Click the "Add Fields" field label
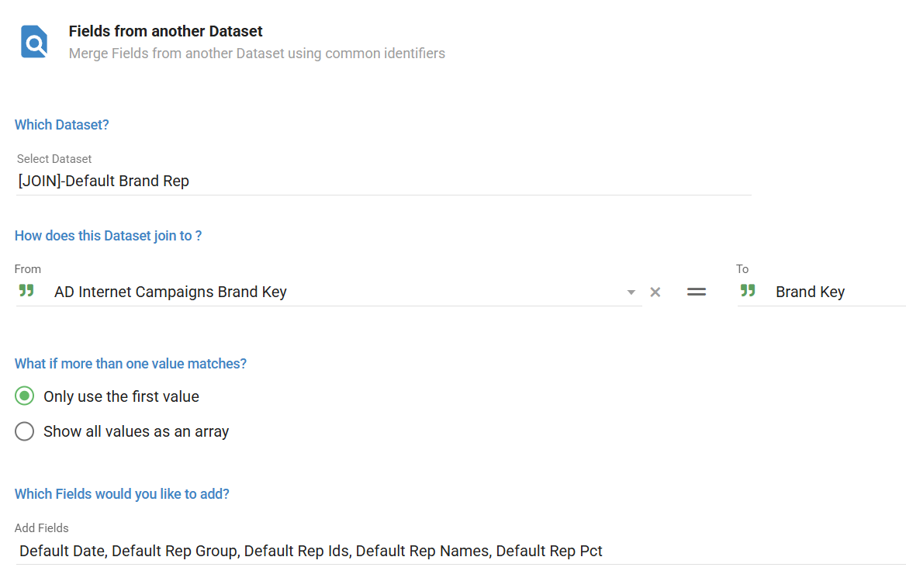Viewport: 906px width, 588px height. [x=42, y=528]
